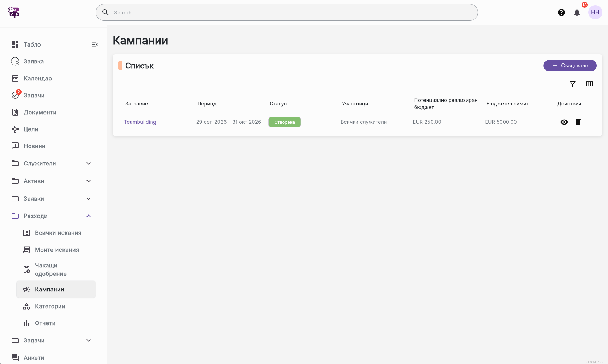Click the EUR 5000.00 cell
608x364 pixels.
[501, 122]
